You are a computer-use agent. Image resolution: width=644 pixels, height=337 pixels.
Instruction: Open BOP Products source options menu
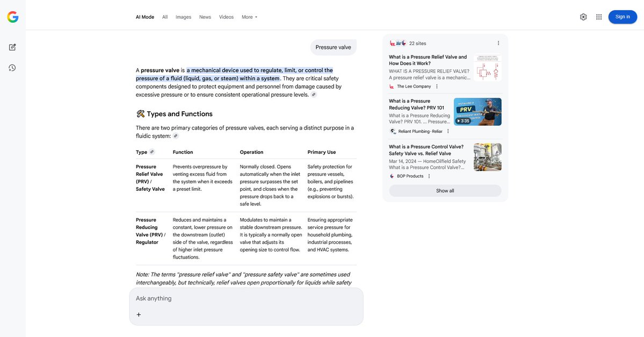(x=429, y=176)
